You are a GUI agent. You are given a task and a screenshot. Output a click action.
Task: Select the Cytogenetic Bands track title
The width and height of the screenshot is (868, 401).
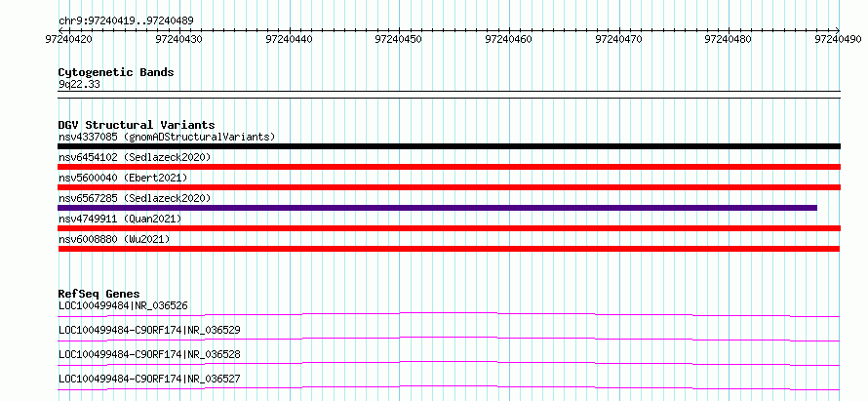tap(116, 72)
